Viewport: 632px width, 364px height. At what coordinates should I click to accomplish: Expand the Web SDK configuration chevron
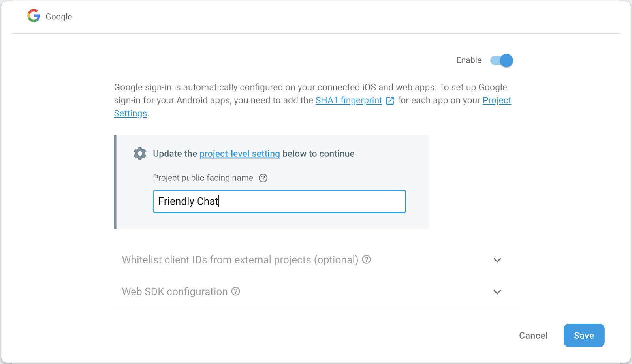[497, 292]
